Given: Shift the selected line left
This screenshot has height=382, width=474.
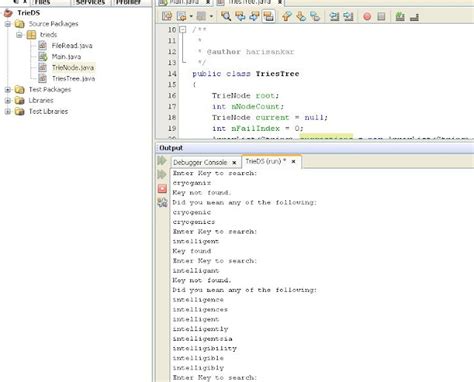Looking at the screenshot, I should pyautogui.click(x=334, y=16).
